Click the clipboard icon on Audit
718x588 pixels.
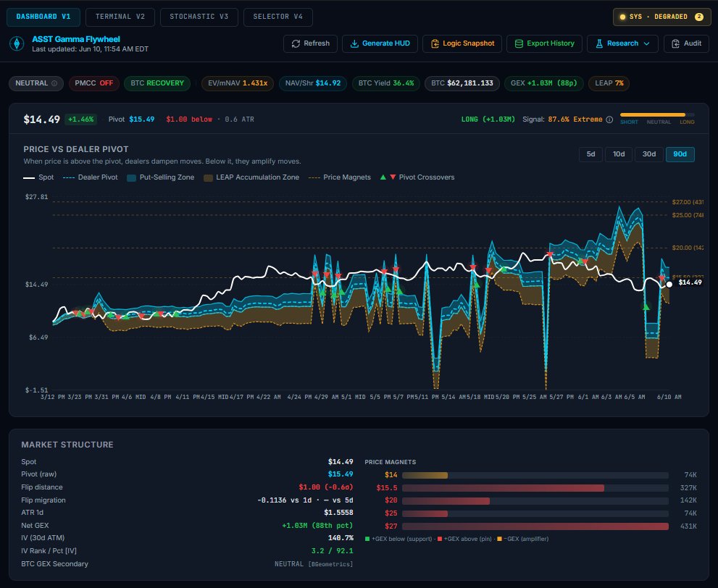coord(675,43)
